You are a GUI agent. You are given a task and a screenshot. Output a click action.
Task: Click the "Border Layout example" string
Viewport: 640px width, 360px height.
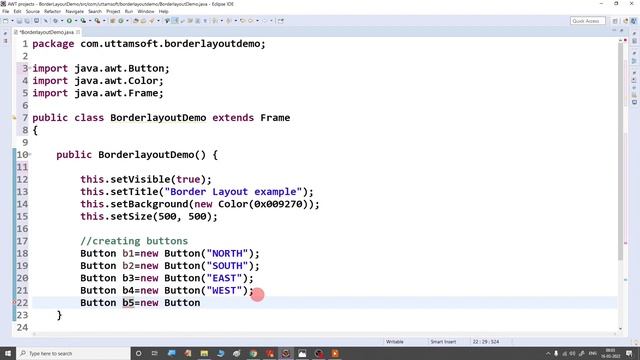pos(233,191)
